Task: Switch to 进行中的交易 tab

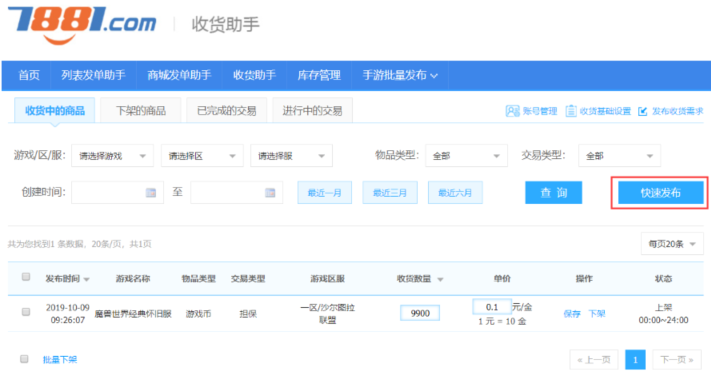Action: click(x=312, y=111)
